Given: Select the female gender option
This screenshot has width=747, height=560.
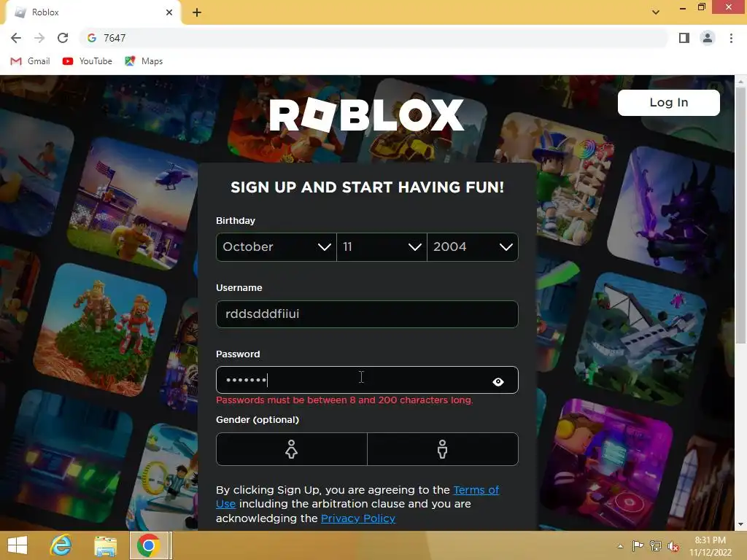Looking at the screenshot, I should (292, 449).
